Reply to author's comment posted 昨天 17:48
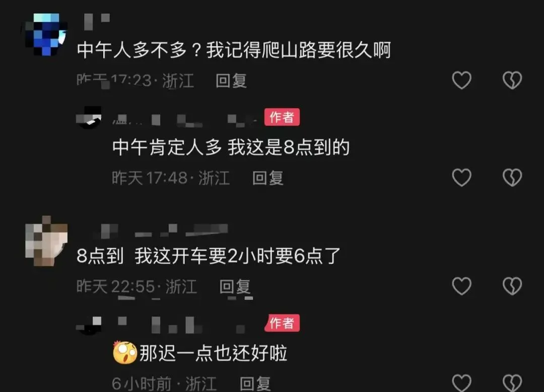Screen dimensions: 544x392 point(267,178)
